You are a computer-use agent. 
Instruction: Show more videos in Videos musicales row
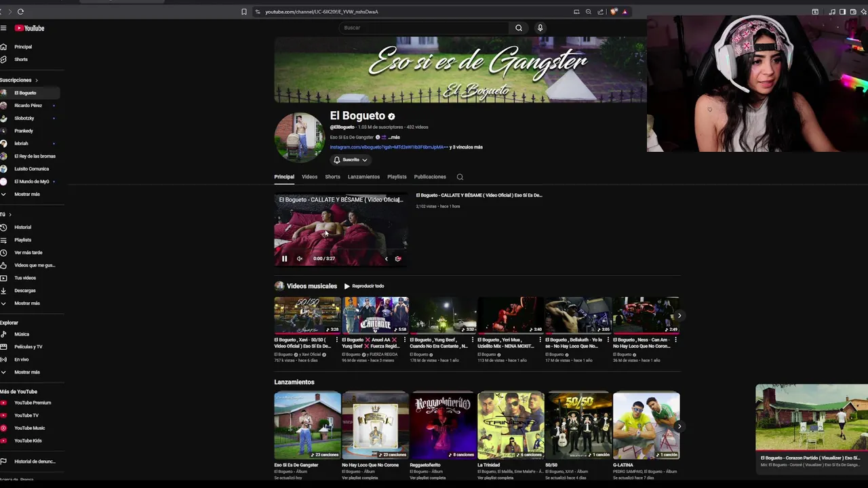679,316
